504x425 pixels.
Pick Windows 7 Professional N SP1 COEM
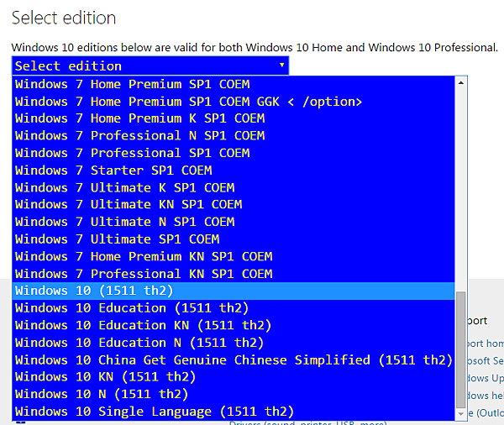[x=234, y=136]
